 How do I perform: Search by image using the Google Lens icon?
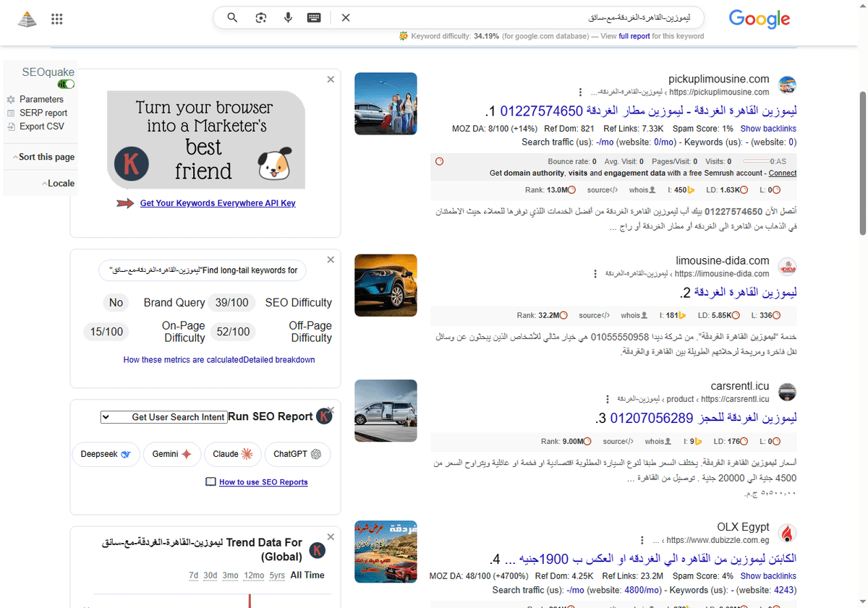[x=260, y=17]
